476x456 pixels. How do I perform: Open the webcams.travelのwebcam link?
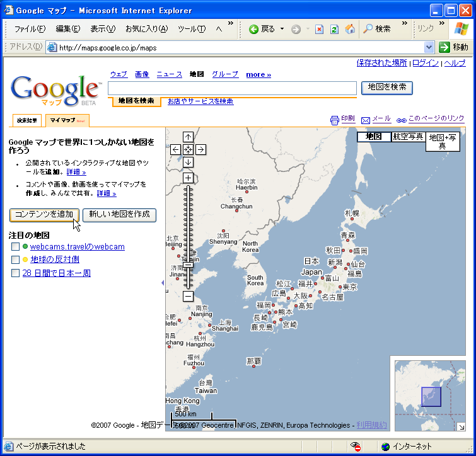[77, 246]
